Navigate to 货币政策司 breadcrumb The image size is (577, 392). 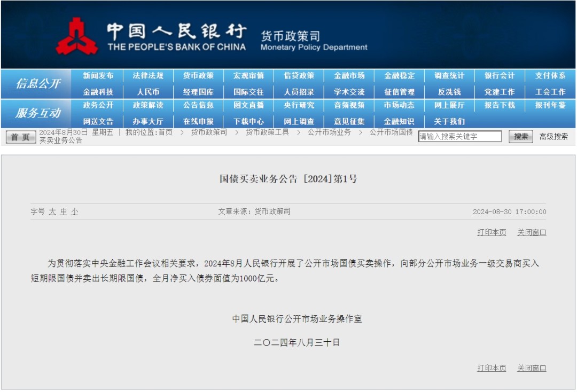209,132
